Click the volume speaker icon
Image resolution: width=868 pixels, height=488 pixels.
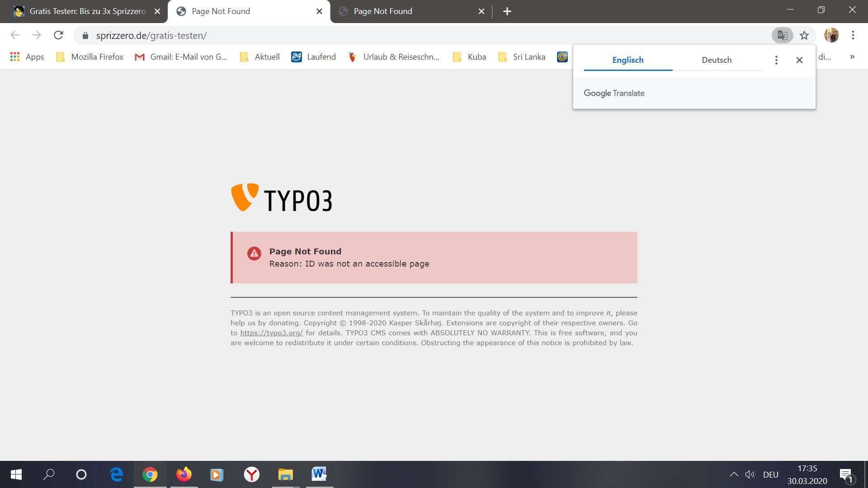(750, 474)
